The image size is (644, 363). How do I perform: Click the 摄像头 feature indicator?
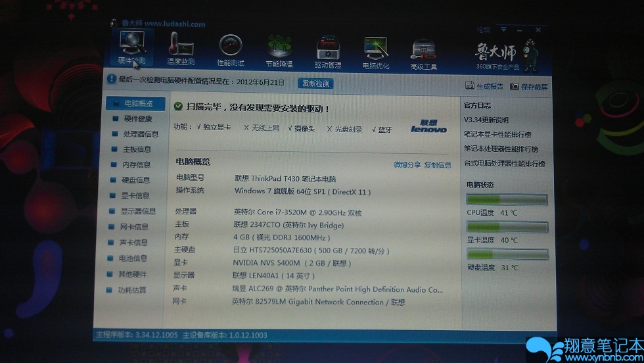click(302, 129)
